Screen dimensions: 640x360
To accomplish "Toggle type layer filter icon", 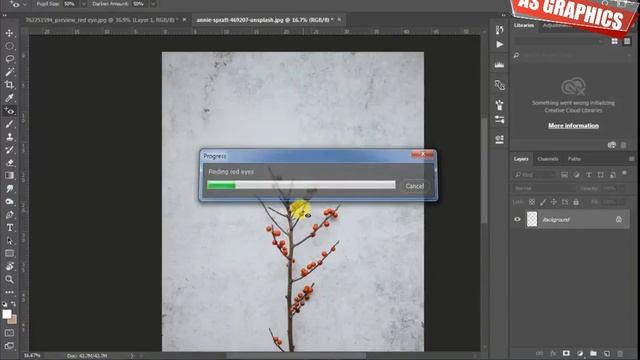I will (589, 175).
